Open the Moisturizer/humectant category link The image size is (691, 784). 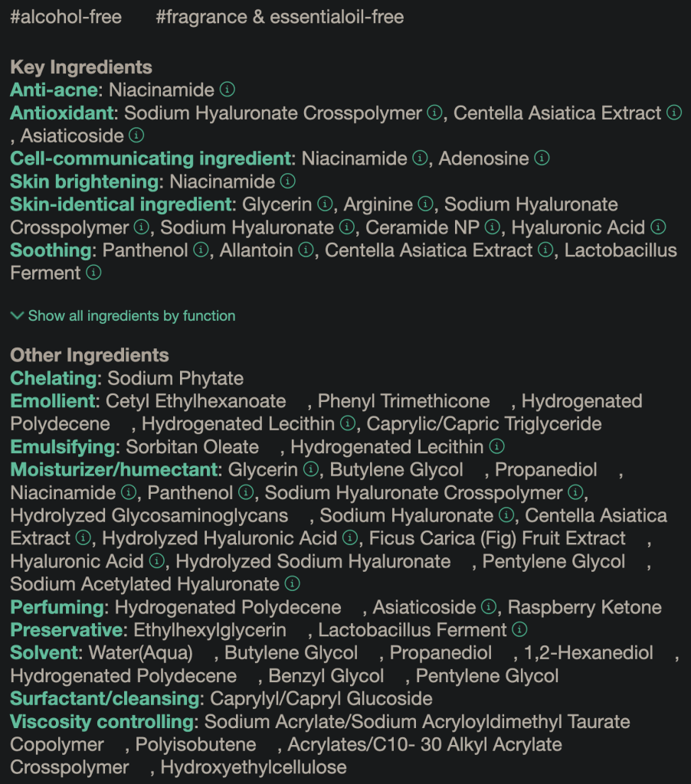click(x=113, y=469)
